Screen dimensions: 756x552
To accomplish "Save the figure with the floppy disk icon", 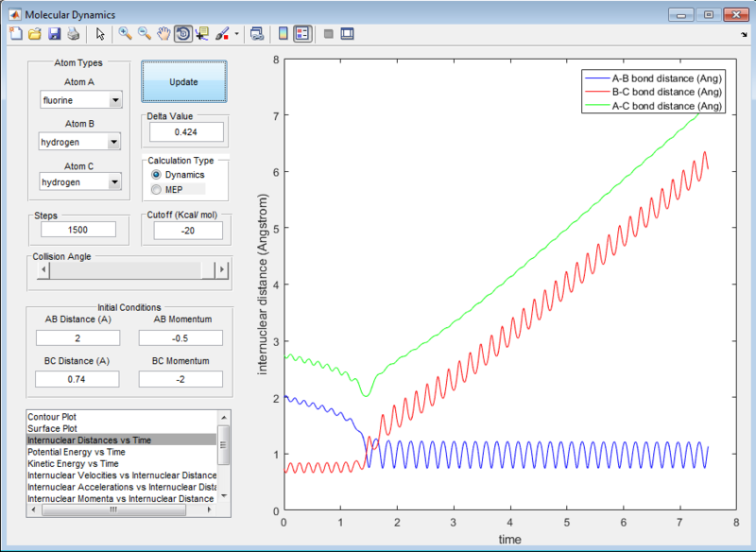I will coord(53,34).
